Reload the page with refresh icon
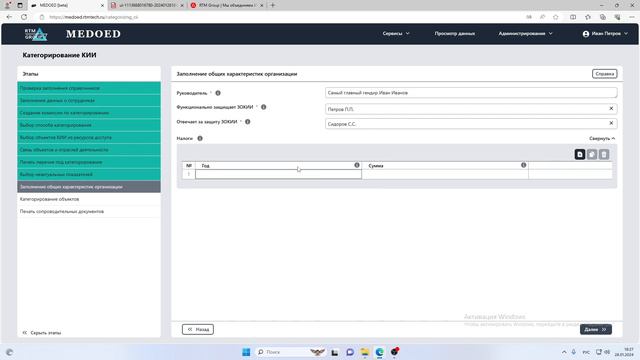640x360 pixels. 24,17
